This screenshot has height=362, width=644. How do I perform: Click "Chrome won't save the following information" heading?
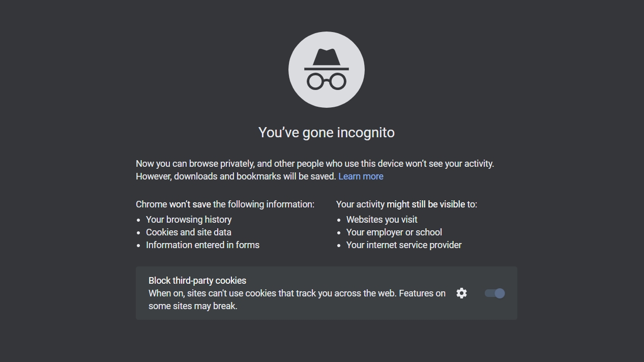225,204
